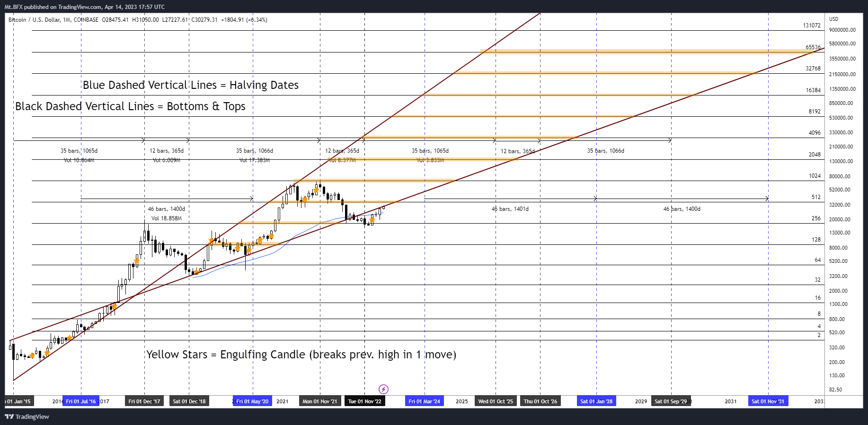Click the 20000.00 price axis value

tap(840, 219)
